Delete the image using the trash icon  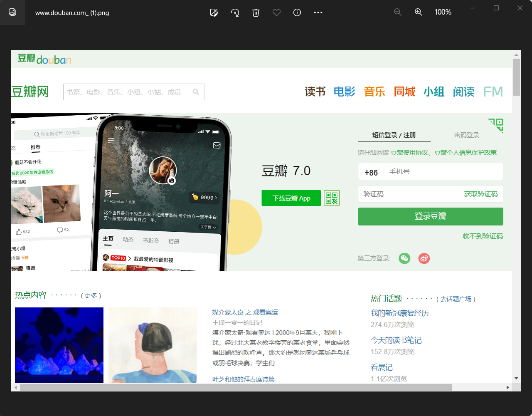tap(256, 12)
